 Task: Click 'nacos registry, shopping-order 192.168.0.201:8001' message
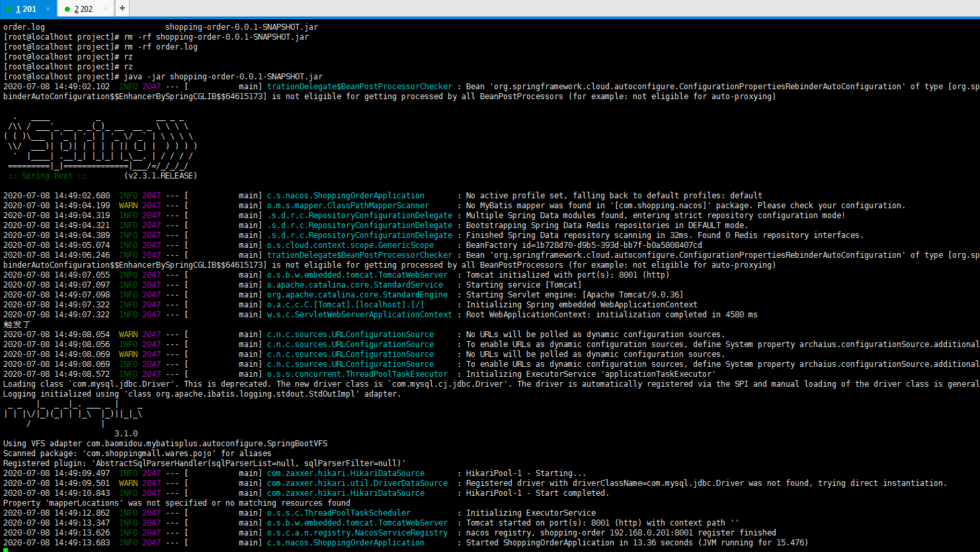(x=622, y=533)
